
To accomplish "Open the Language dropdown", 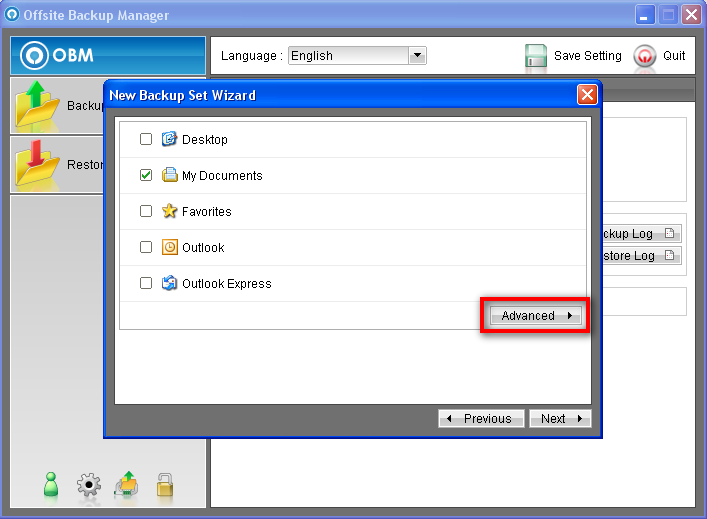I will click(418, 56).
